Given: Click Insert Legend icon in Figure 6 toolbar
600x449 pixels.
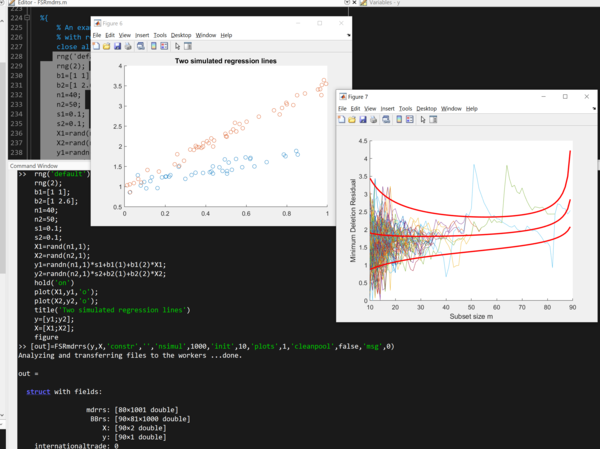Looking at the screenshot, I should point(164,45).
